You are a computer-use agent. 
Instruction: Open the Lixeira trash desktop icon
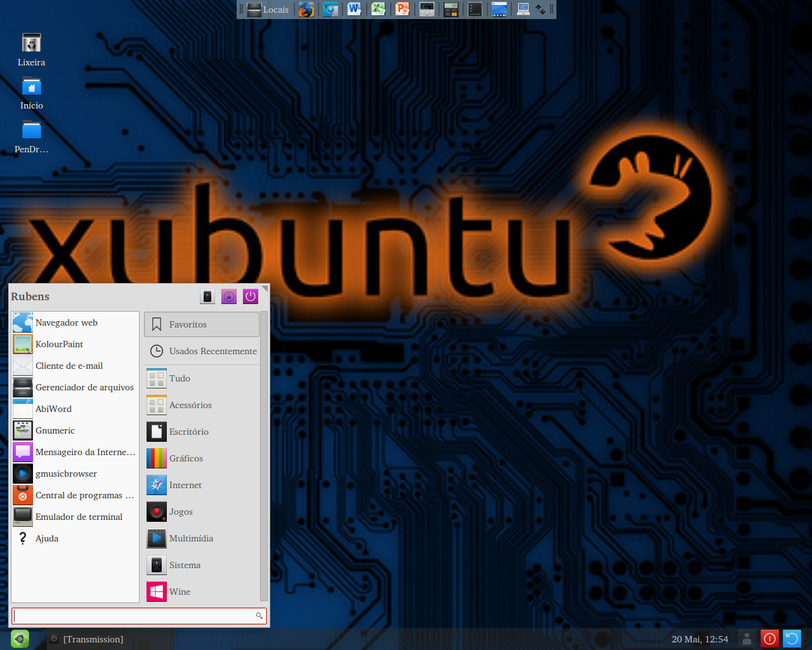[x=32, y=50]
